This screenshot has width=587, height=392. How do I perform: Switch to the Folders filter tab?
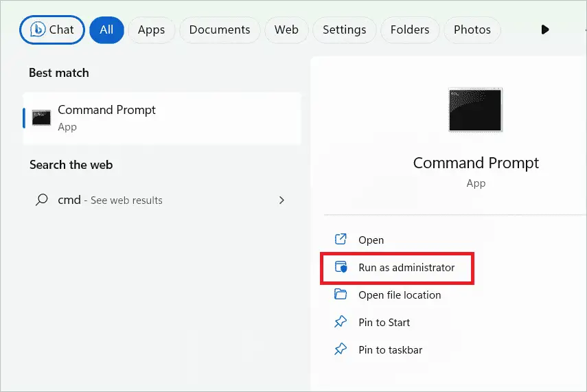[410, 30]
